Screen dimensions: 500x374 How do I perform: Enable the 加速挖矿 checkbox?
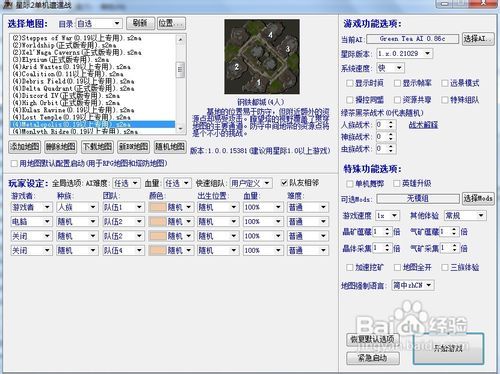tap(350, 267)
